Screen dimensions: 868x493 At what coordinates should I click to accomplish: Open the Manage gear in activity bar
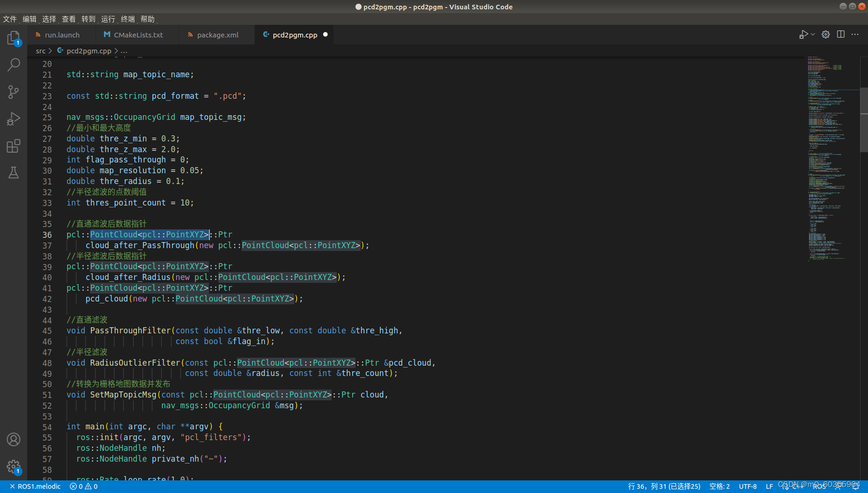14,466
